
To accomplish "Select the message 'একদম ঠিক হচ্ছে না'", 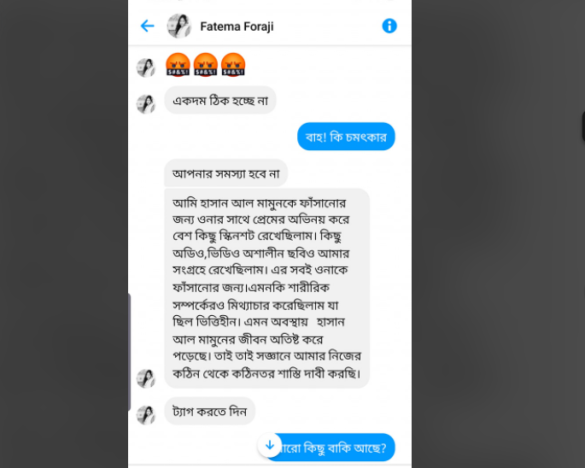I will 220,100.
